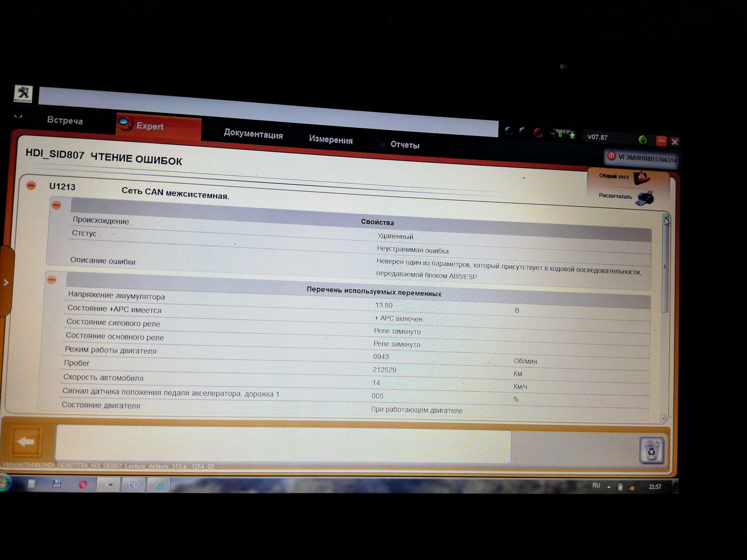Screen dimensions: 747x560
Task: Collapse the Перечень используемых переменных section
Action: pos(52,280)
